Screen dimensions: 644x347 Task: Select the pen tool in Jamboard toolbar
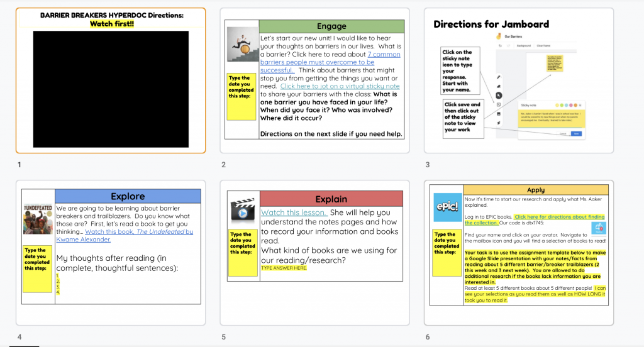click(499, 77)
